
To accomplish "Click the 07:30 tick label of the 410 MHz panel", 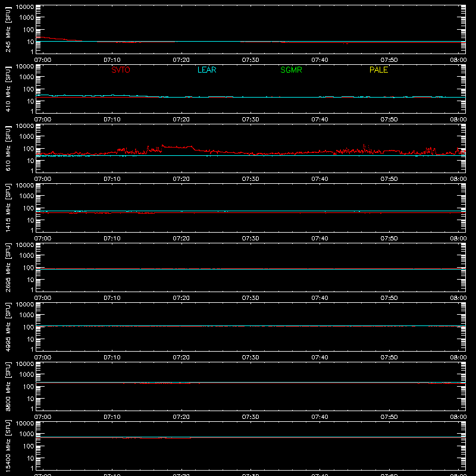I will tap(250, 120).
